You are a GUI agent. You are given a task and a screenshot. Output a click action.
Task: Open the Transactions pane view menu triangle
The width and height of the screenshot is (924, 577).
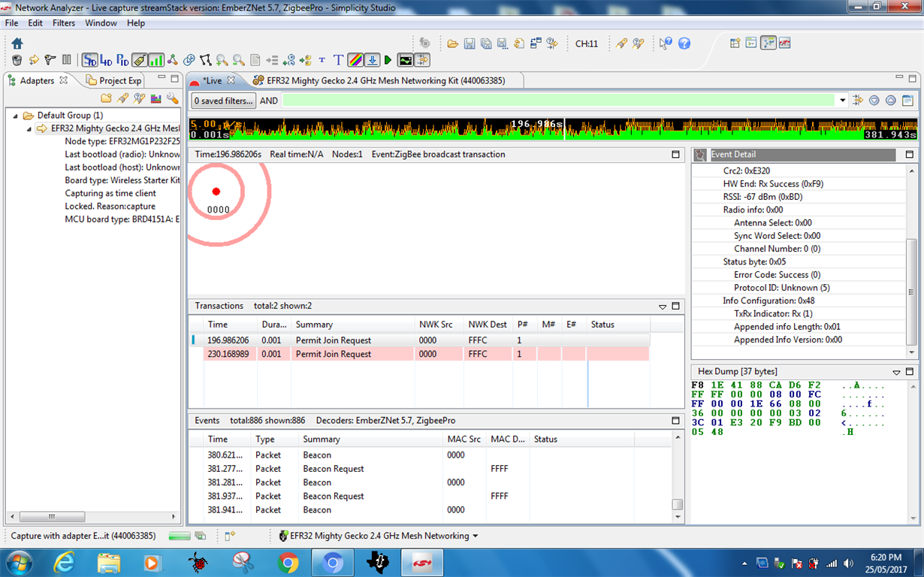pos(663,307)
